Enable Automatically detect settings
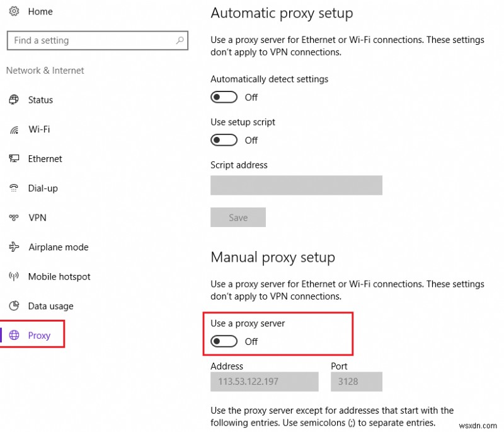This screenshot has height=432, width=504. coord(224,97)
